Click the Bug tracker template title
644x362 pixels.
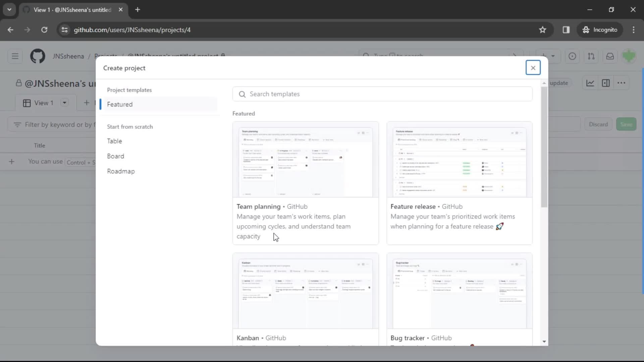point(408,338)
